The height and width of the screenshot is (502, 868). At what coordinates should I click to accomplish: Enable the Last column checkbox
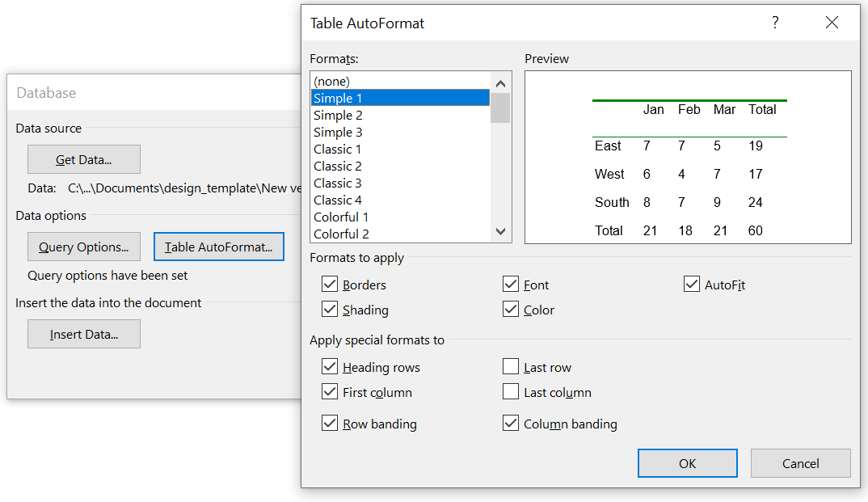[511, 392]
